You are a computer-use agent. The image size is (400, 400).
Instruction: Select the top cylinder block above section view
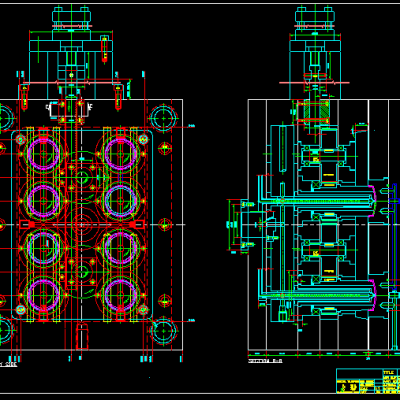click(315, 18)
